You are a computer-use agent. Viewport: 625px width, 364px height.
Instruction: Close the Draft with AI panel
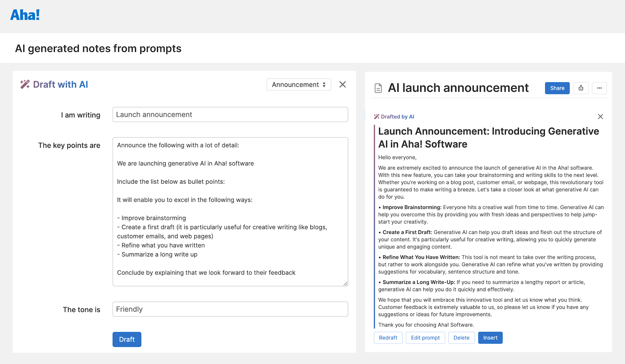pyautogui.click(x=342, y=84)
